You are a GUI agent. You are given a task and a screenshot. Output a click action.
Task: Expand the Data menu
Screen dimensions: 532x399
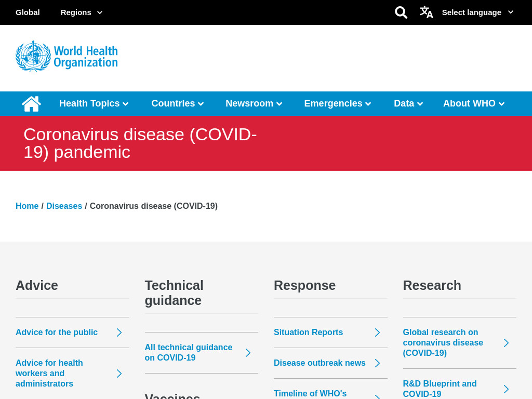click(408, 103)
